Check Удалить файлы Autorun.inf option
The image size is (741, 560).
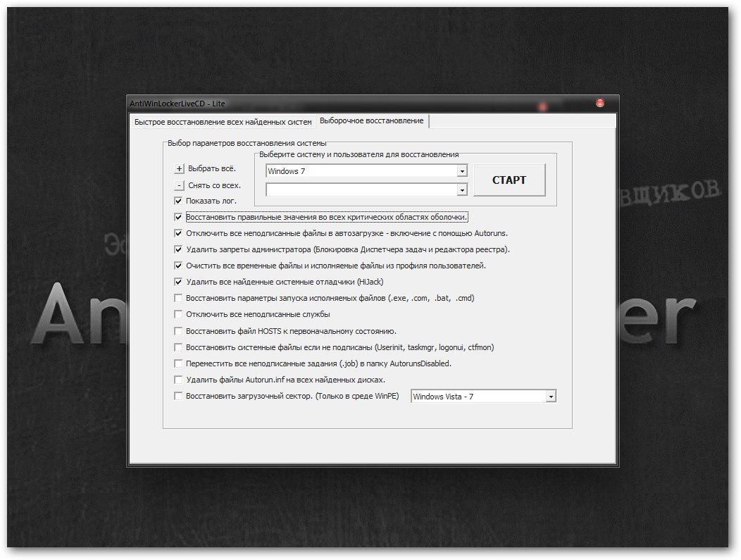[x=179, y=380]
